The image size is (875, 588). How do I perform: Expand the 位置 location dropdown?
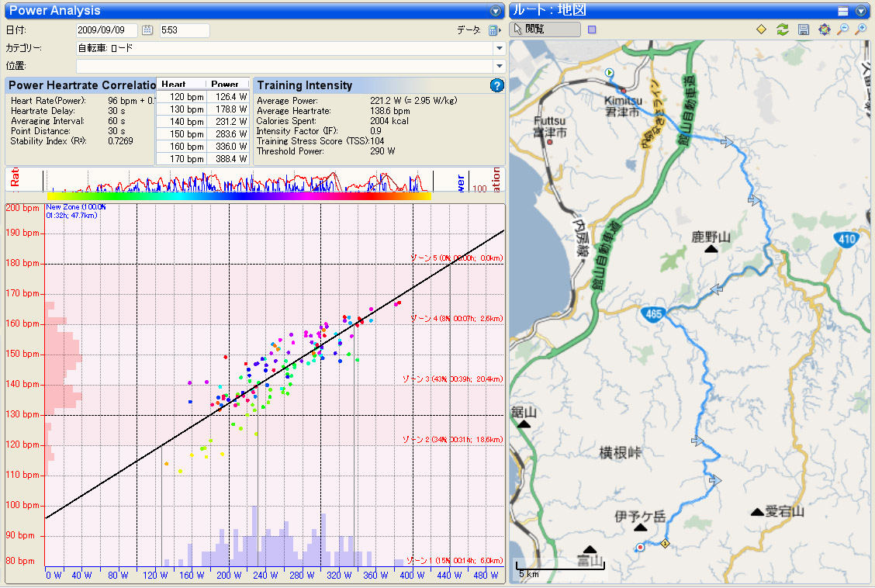tap(499, 66)
